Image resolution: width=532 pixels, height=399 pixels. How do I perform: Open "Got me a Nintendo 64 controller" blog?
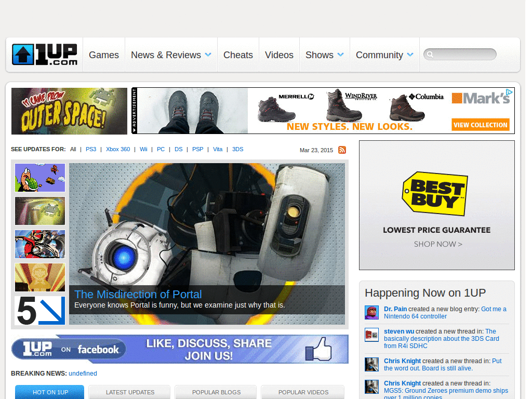[x=445, y=313]
